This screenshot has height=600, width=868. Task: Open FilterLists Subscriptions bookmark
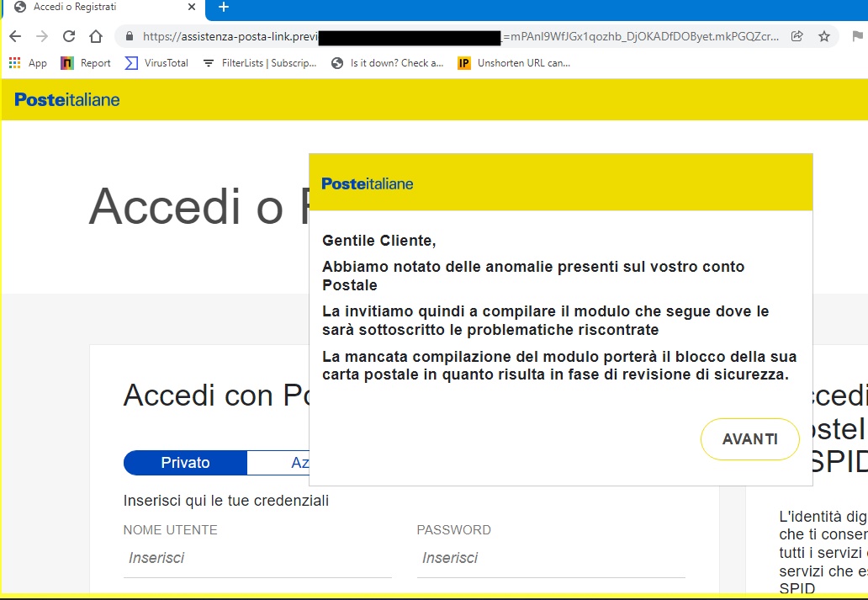coord(260,63)
